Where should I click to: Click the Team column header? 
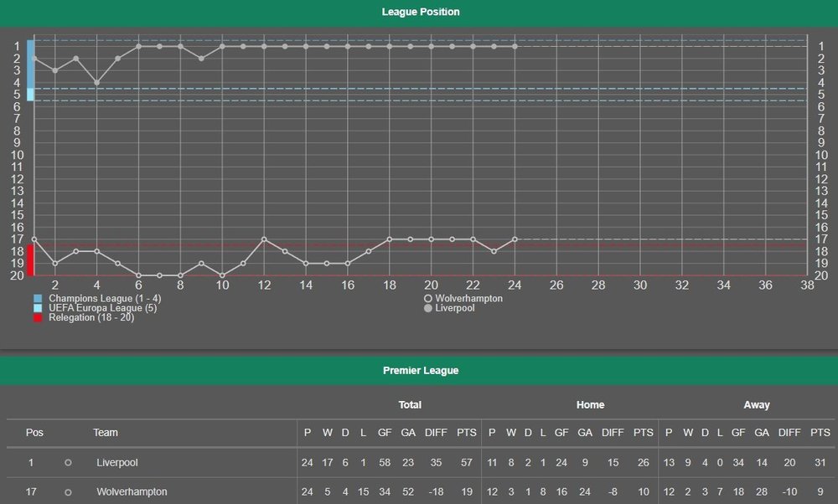106,433
